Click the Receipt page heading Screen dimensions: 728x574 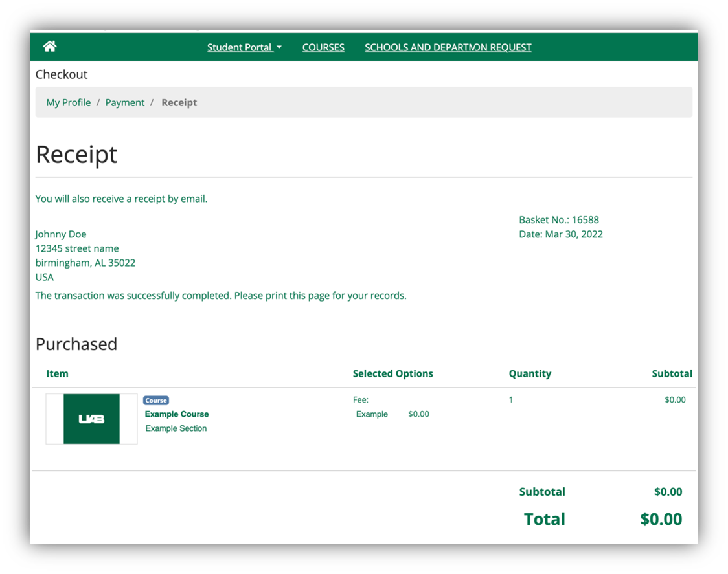point(76,155)
